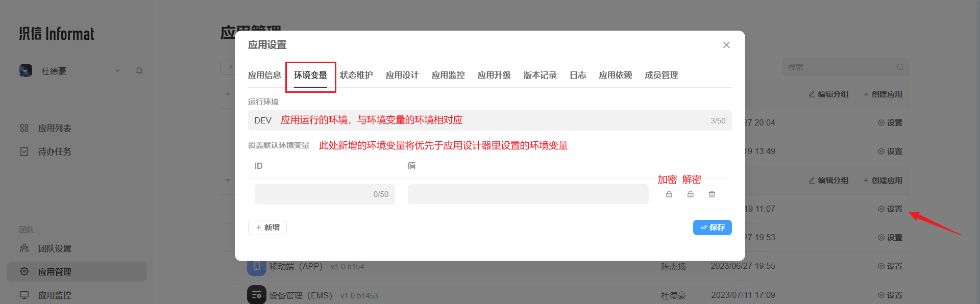
Task: Switch to the 状态维护 tab
Action: click(x=356, y=75)
